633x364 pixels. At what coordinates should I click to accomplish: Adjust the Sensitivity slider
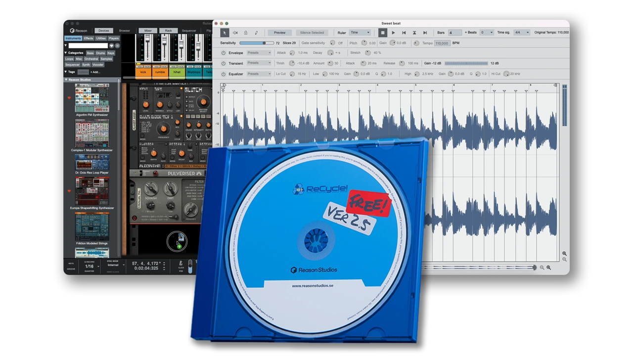pyautogui.click(x=264, y=43)
